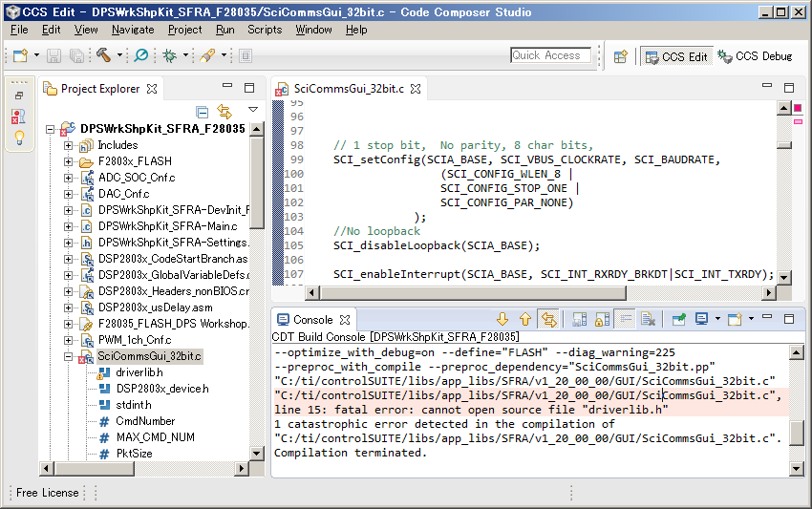The image size is (812, 509).
Task: Build project with the hammer icon
Action: point(103,54)
